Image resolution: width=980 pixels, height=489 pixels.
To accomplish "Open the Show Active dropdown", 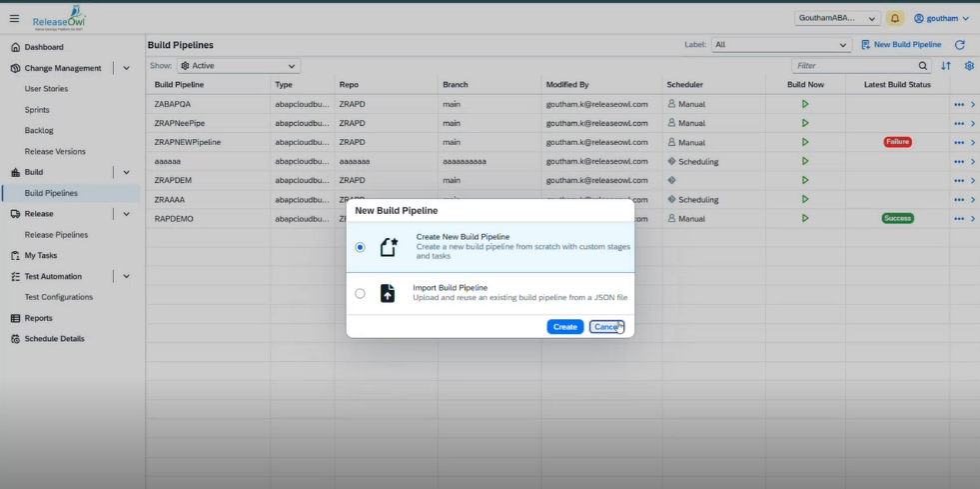I will click(238, 66).
